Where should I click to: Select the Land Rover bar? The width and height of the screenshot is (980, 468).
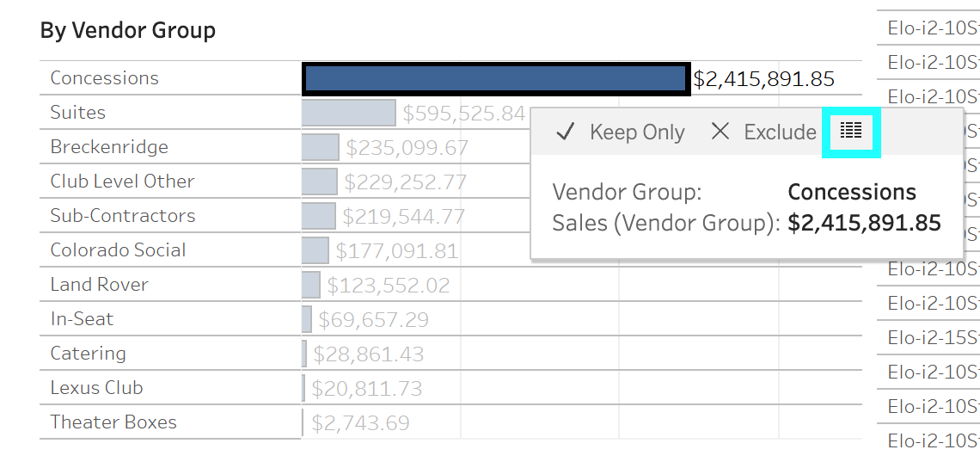[311, 285]
